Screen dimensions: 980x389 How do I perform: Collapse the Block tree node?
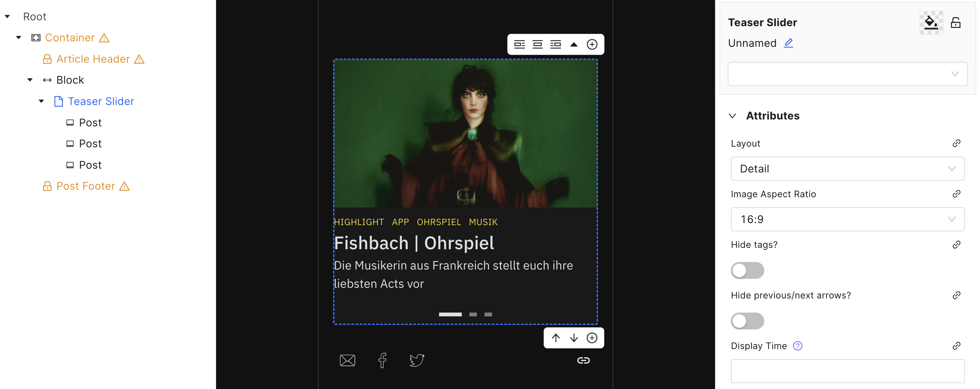(x=30, y=80)
